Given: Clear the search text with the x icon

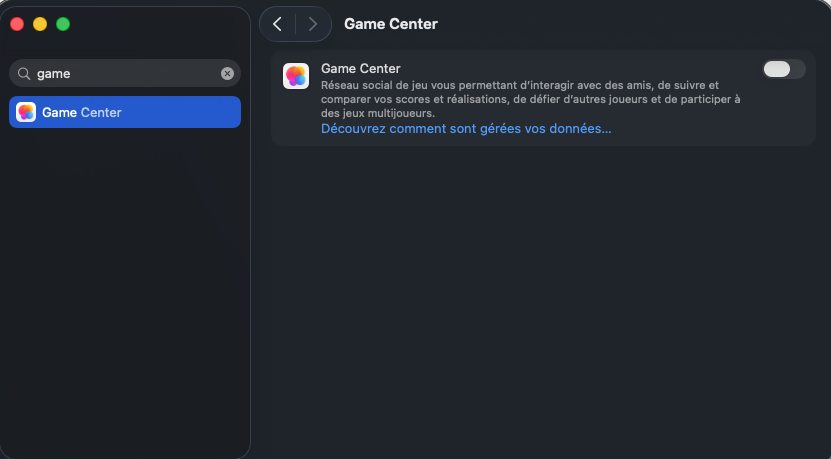Looking at the screenshot, I should (x=227, y=73).
